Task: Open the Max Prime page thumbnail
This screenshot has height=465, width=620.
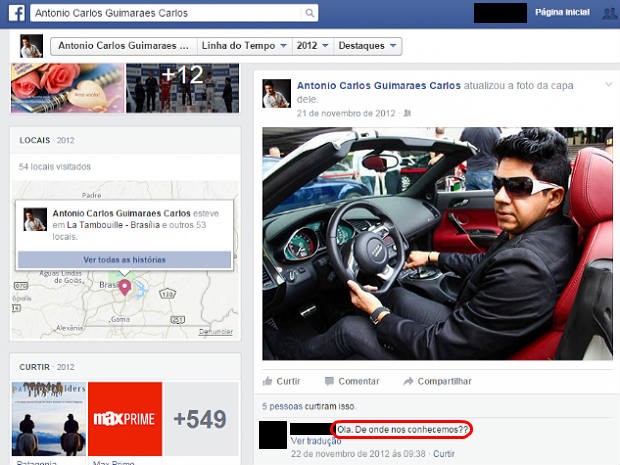Action: (124, 419)
